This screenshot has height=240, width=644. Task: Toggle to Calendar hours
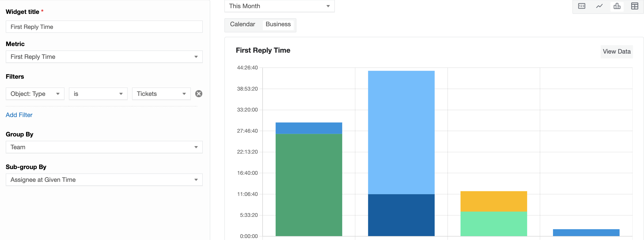pos(242,24)
